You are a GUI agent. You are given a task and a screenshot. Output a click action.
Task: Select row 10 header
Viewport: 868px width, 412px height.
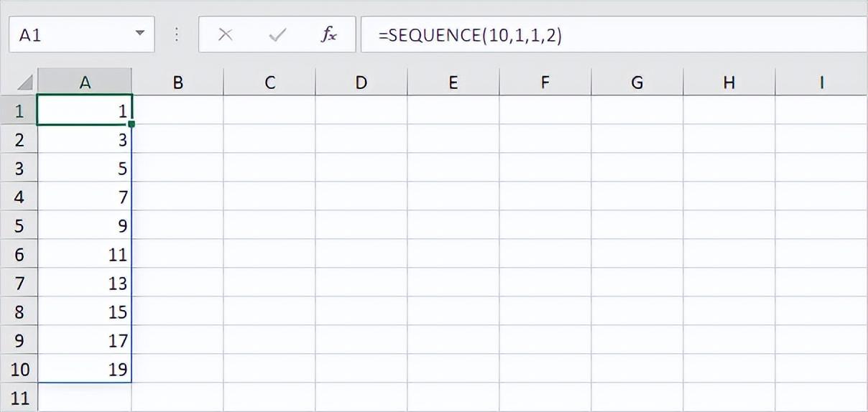point(19,369)
